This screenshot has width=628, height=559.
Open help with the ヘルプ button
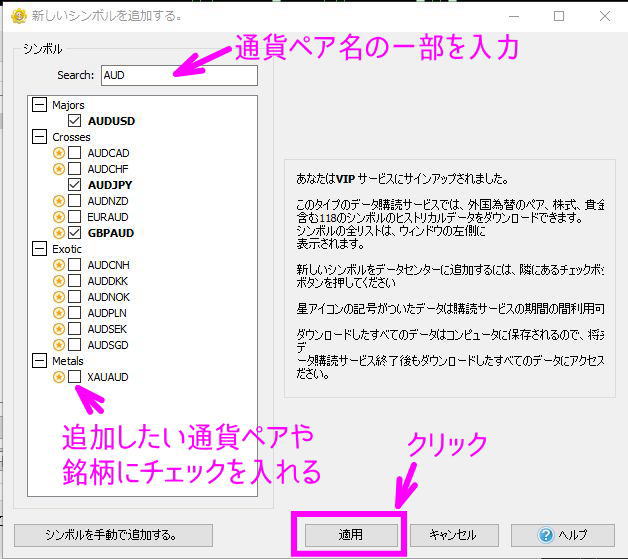563,535
